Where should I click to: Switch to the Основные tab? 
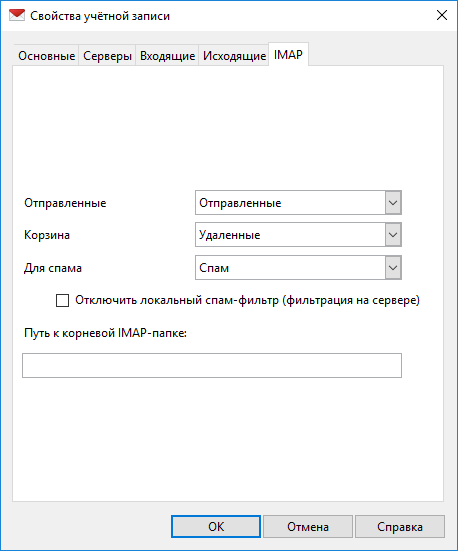point(46,56)
